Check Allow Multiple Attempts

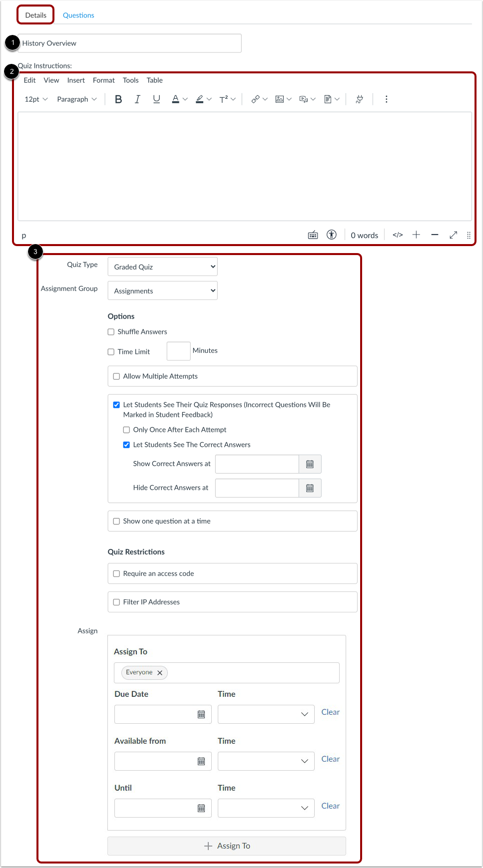coord(116,376)
